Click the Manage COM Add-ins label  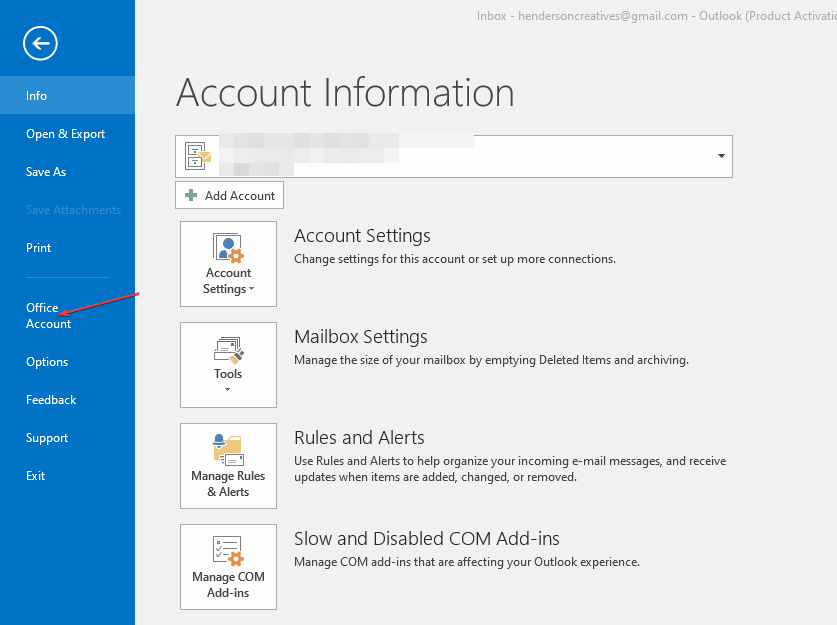(228, 584)
